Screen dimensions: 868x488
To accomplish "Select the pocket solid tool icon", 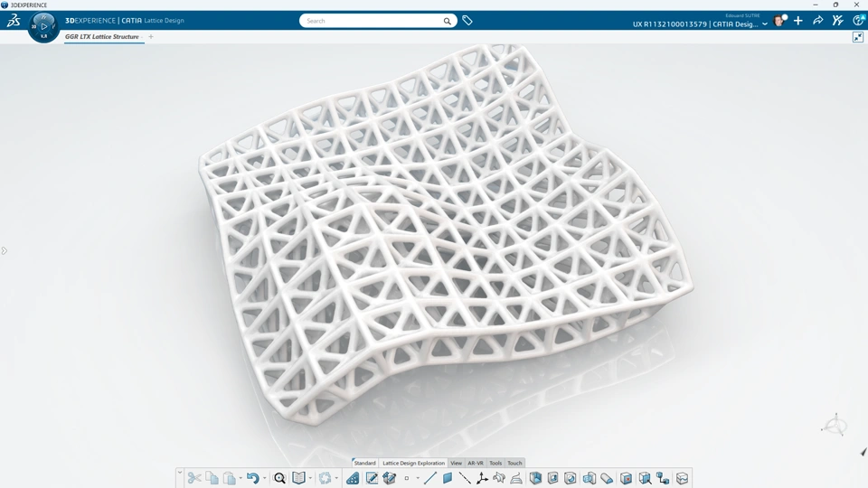I will (x=552, y=477).
